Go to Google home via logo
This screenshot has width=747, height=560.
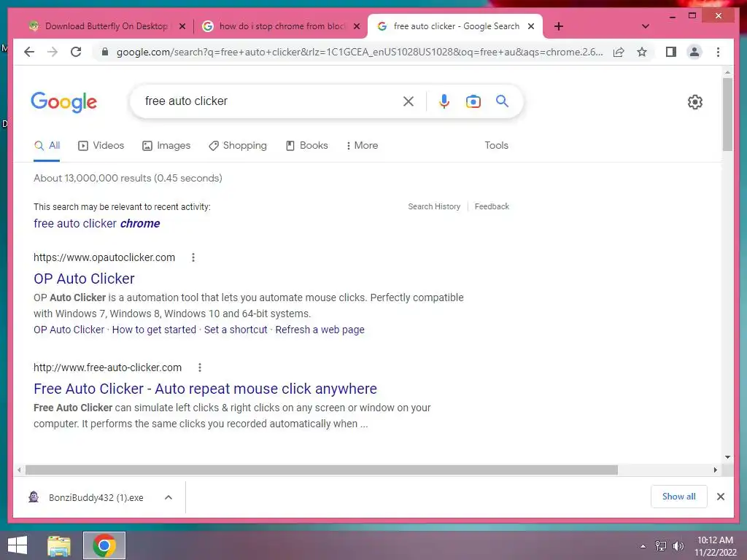point(64,102)
